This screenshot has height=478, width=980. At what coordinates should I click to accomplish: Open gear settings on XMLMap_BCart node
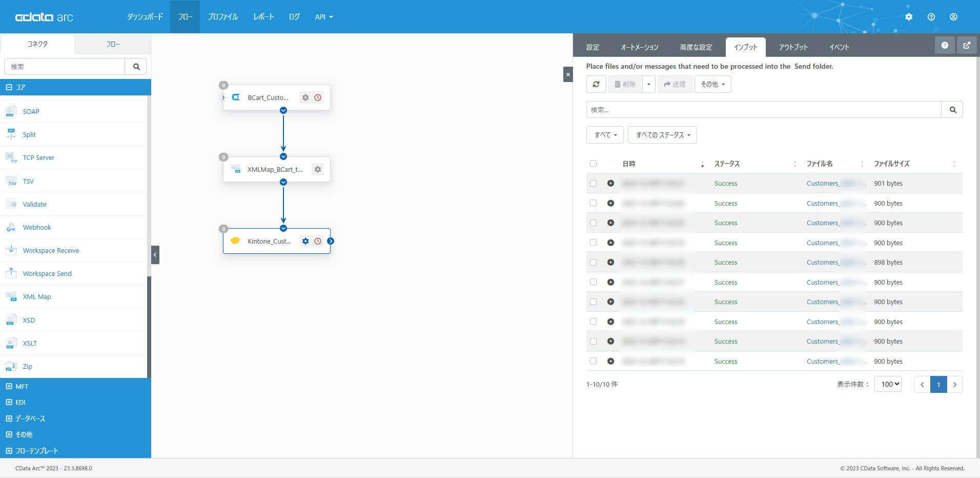tap(318, 169)
